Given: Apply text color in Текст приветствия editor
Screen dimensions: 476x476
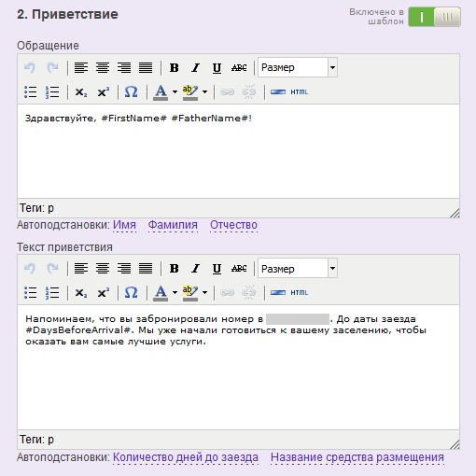Looking at the screenshot, I should tap(161, 293).
